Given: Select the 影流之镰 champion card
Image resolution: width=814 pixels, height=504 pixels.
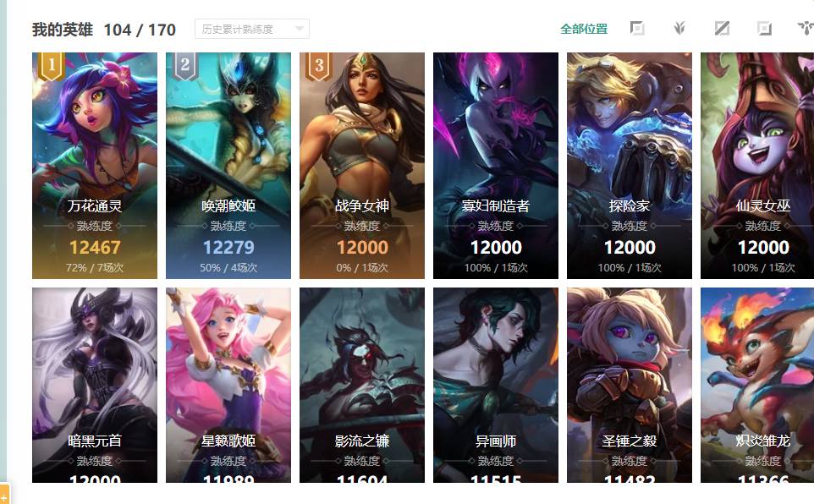Looking at the screenshot, I should [362, 385].
